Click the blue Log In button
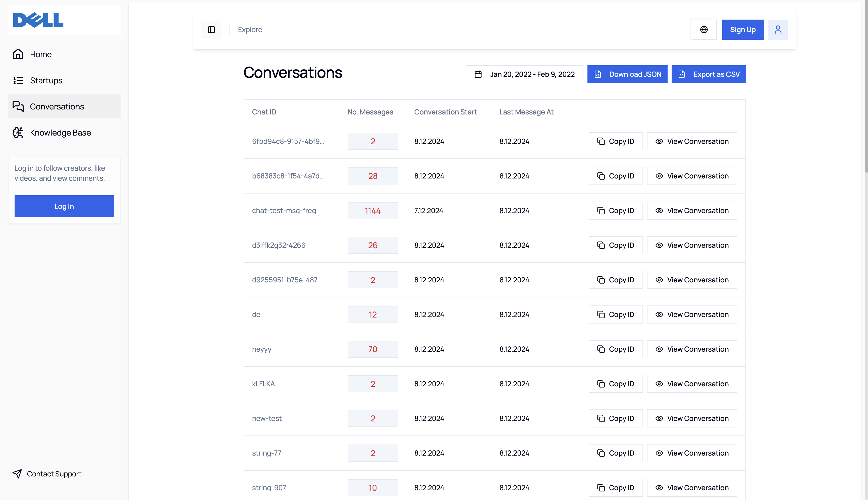The image size is (868, 500). (x=64, y=206)
